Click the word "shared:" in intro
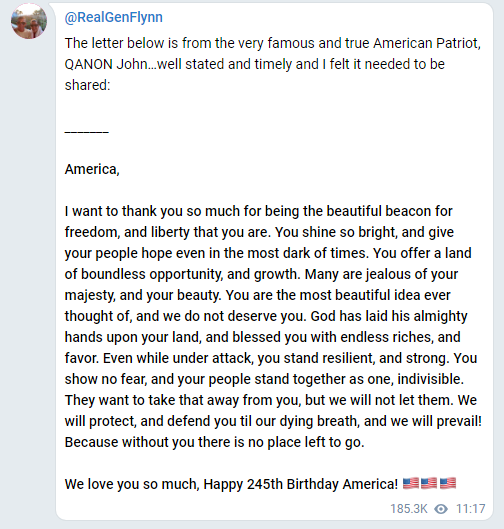Image resolution: width=504 pixels, height=529 pixels. [87, 85]
